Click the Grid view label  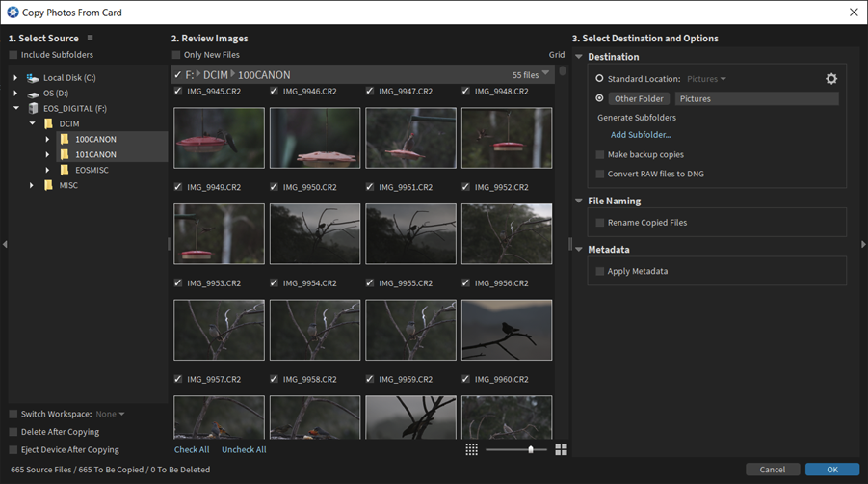[x=556, y=54]
